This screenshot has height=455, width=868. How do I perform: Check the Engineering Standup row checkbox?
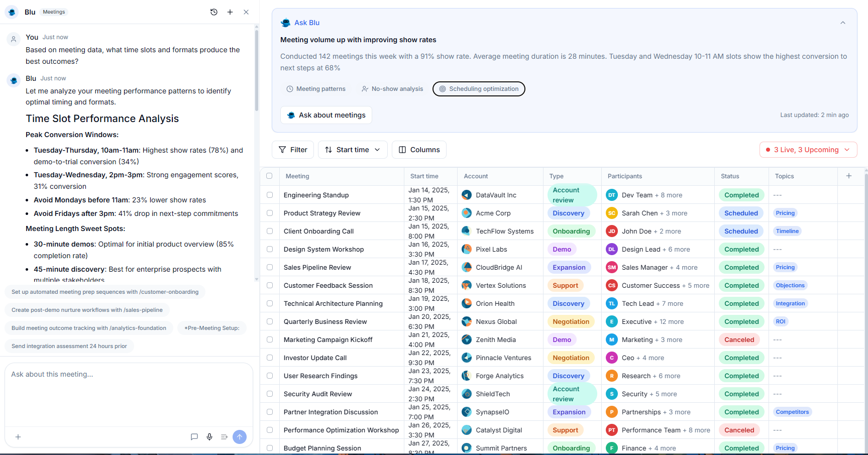tap(270, 195)
